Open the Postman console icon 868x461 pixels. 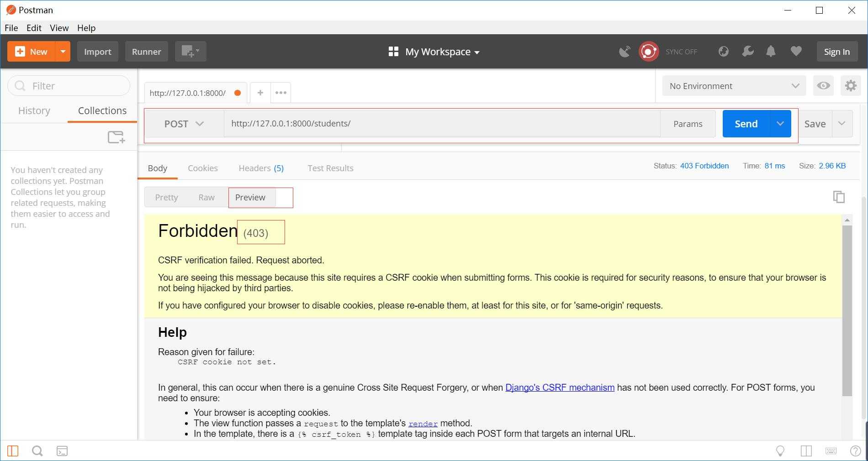tap(62, 451)
